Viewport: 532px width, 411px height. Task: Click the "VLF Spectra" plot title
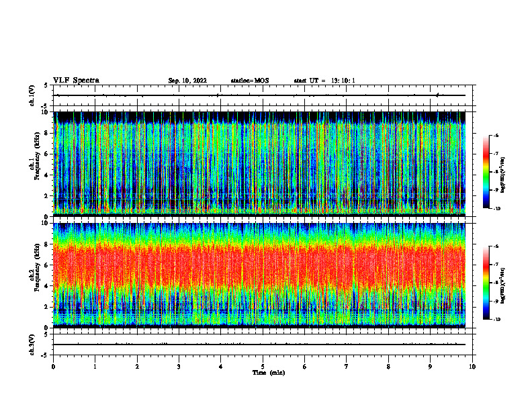(x=76, y=81)
